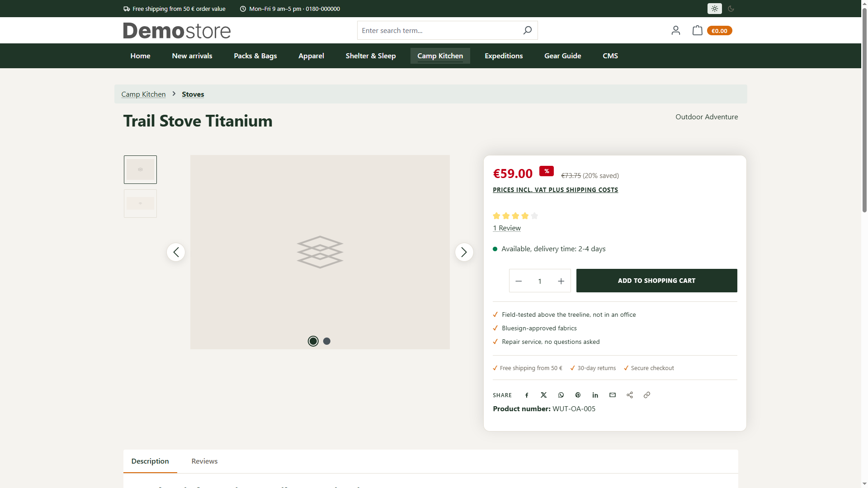This screenshot has height=488, width=868.
Task: Add product to shopping cart
Action: [656, 281]
